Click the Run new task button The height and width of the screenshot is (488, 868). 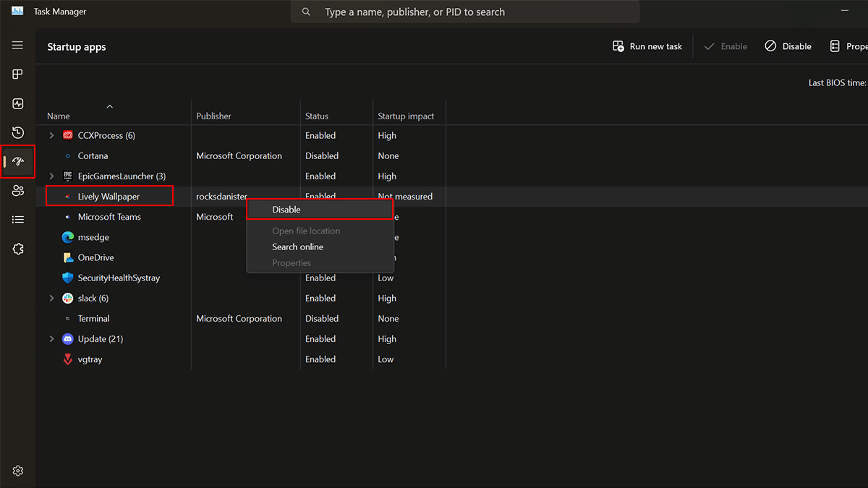[647, 46]
